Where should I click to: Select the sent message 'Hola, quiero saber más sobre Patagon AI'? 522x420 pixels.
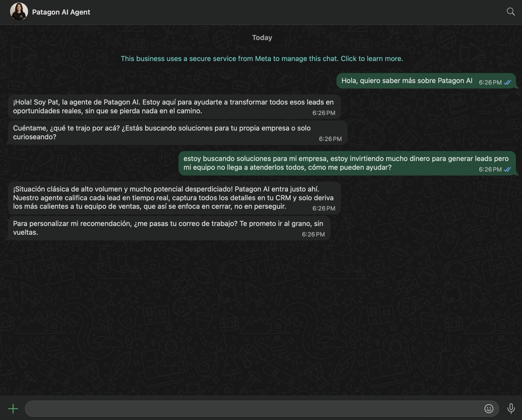[x=426, y=81]
